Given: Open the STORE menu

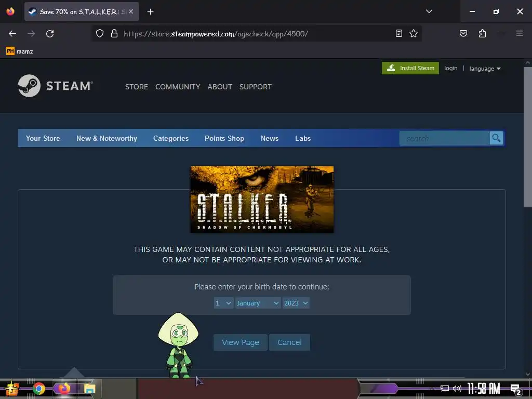Looking at the screenshot, I should (137, 87).
